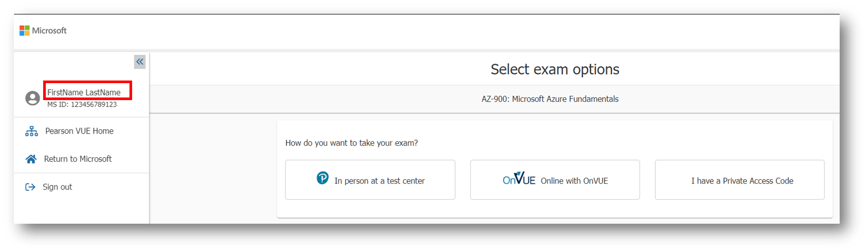The width and height of the screenshot is (868, 252).
Task: Open the Pearson VUE Home menu item
Action: click(79, 131)
